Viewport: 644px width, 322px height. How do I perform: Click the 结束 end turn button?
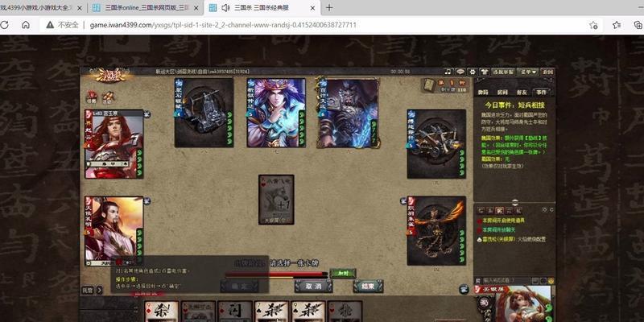coord(368,287)
